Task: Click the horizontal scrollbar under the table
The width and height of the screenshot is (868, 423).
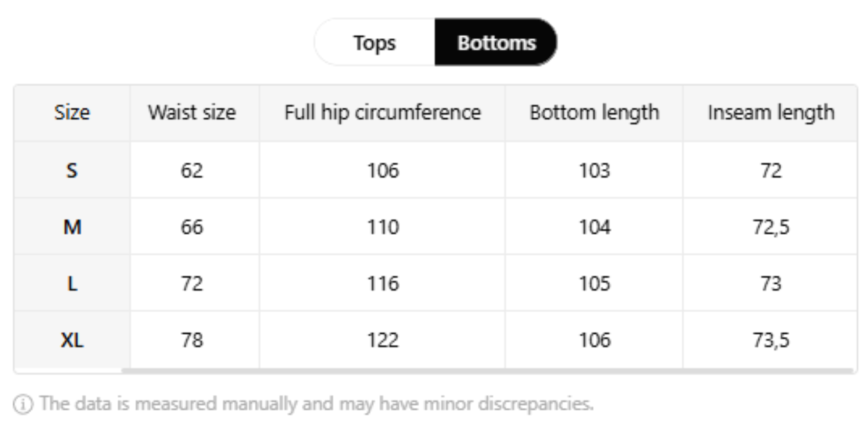Action: (488, 370)
